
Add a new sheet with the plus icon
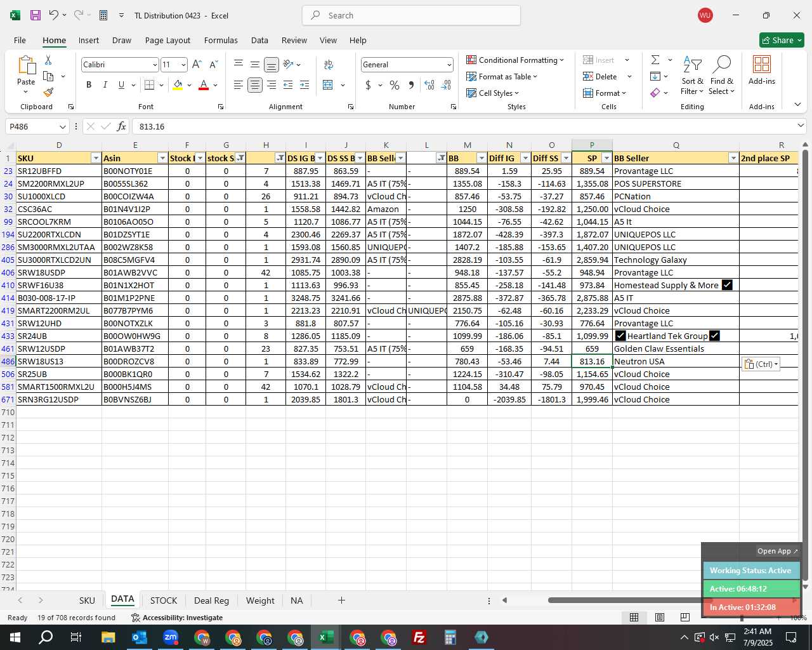341,600
